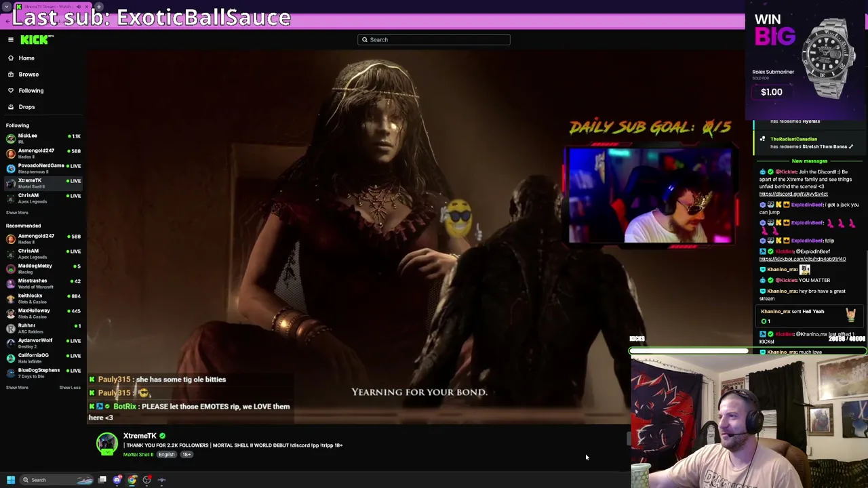Image resolution: width=868 pixels, height=488 pixels.
Task: Open XtremeTK channel name below video
Action: click(140, 436)
